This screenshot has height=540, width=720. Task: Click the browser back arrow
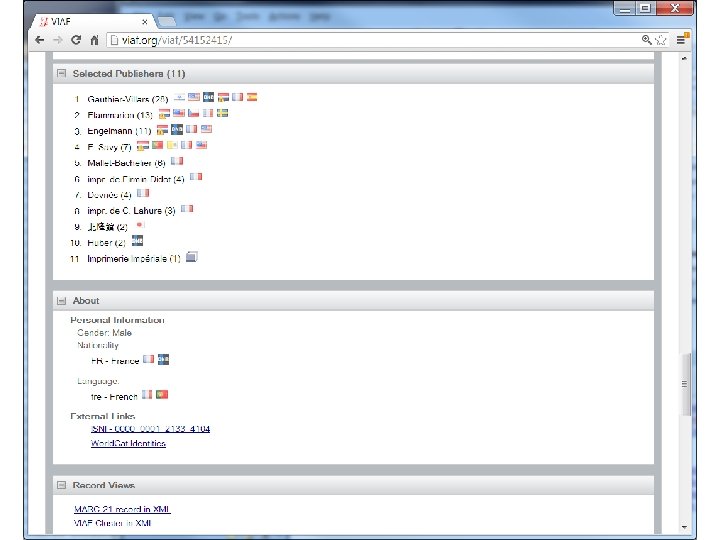pyautogui.click(x=39, y=40)
